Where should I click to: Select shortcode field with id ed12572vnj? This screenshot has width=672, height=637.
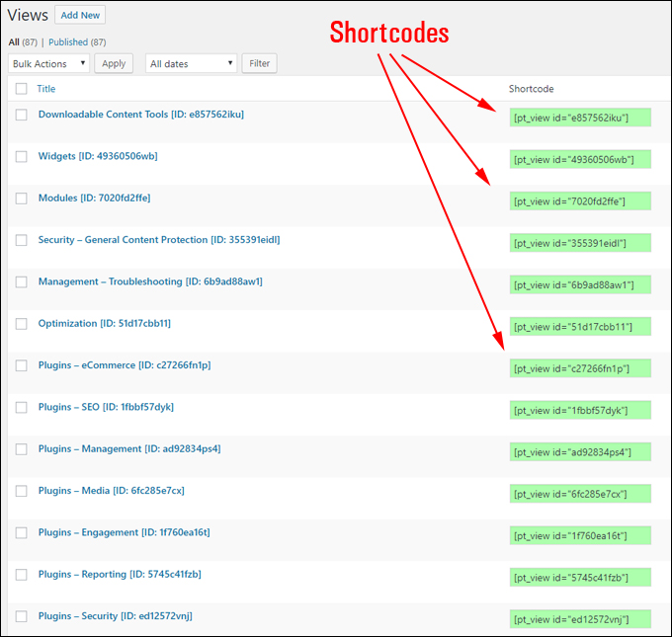click(580, 619)
